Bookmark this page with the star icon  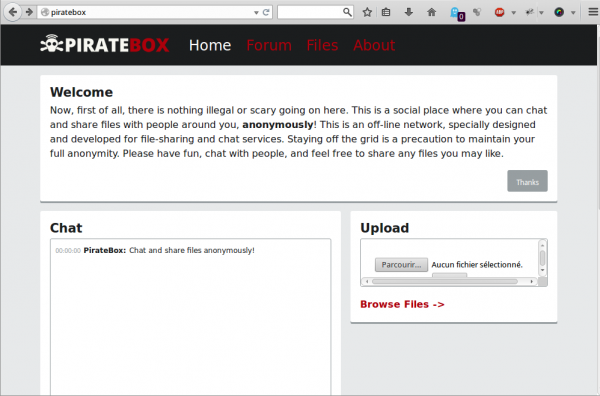pyautogui.click(x=367, y=12)
